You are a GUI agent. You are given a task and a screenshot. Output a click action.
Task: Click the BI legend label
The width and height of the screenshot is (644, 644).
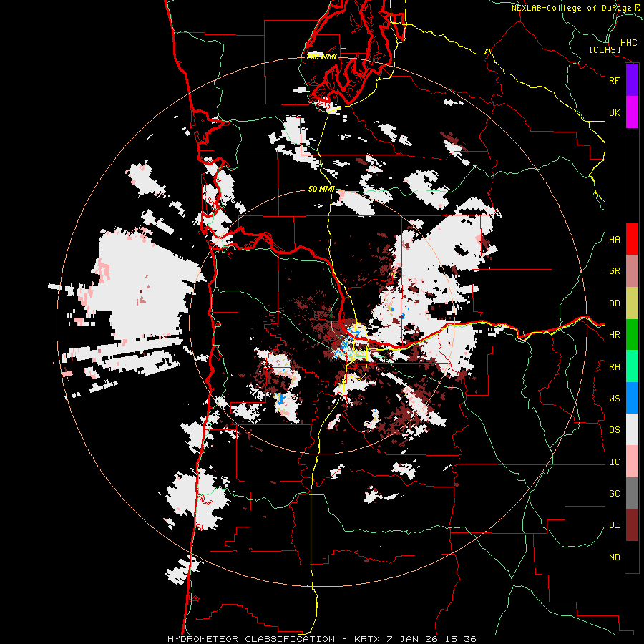tap(614, 525)
